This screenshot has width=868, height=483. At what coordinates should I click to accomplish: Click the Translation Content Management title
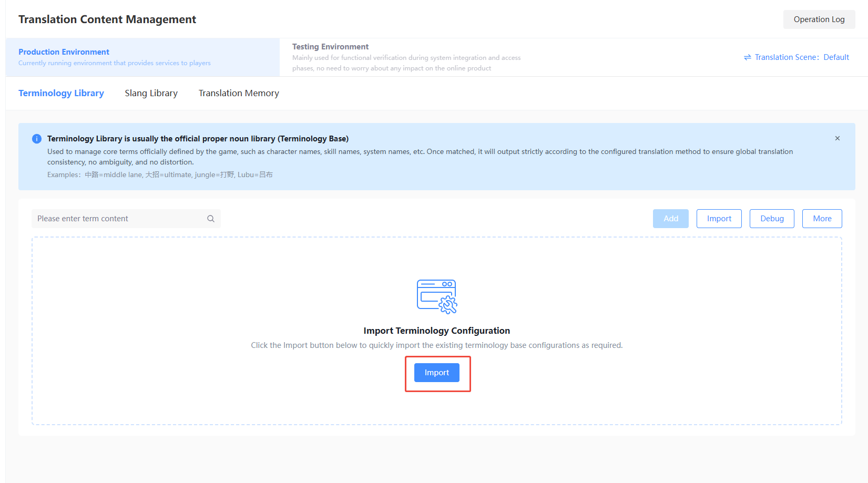point(107,19)
